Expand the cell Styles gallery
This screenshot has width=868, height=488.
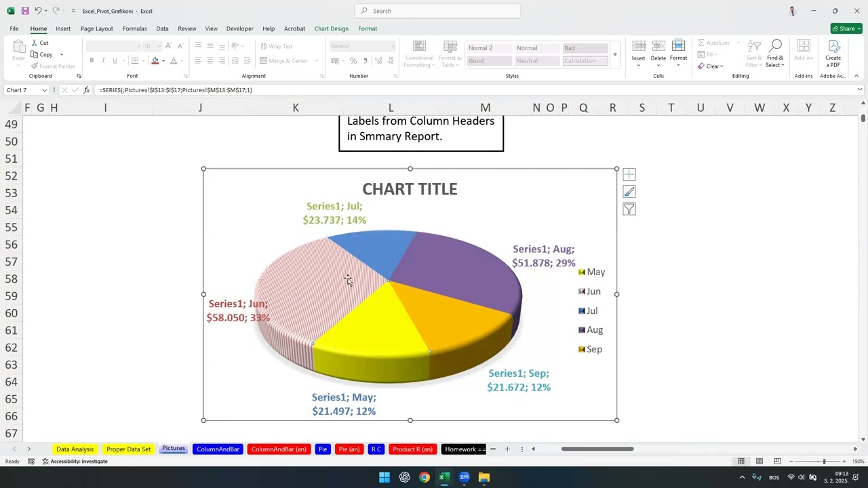(x=615, y=54)
